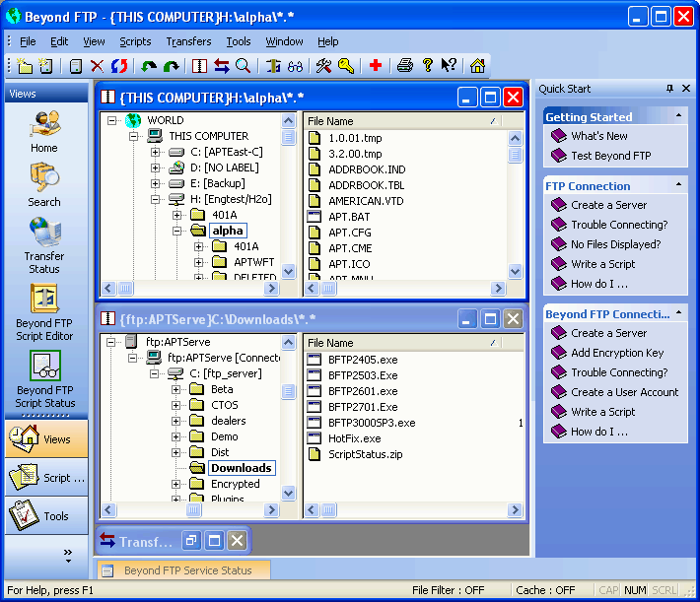Click the yellow question mark help icon
The image size is (700, 602).
pos(427,66)
